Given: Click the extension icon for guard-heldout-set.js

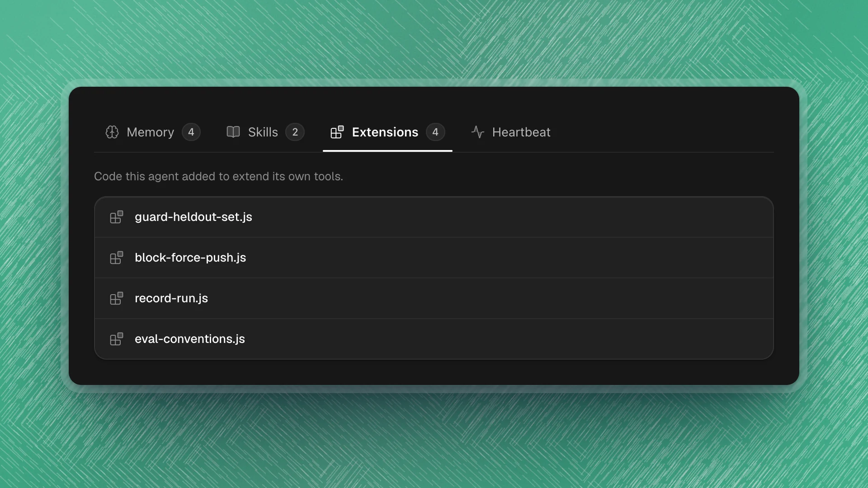Looking at the screenshot, I should pyautogui.click(x=117, y=217).
